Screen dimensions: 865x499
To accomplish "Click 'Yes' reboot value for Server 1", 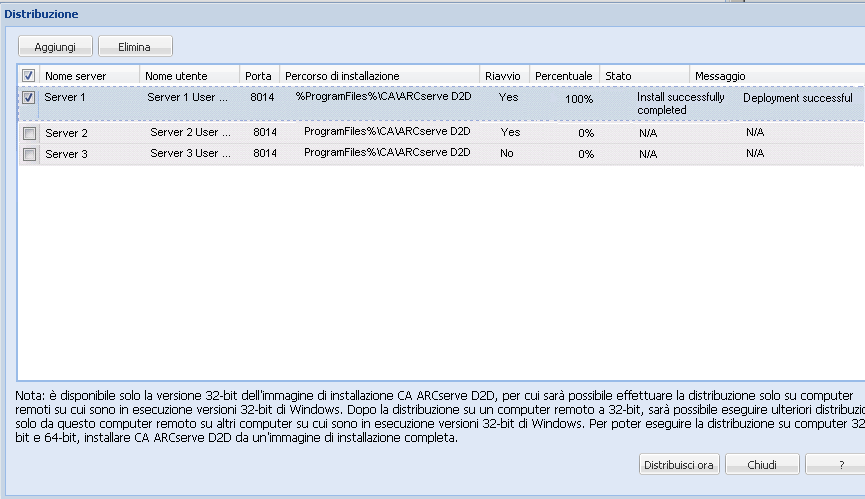I will pos(508,97).
